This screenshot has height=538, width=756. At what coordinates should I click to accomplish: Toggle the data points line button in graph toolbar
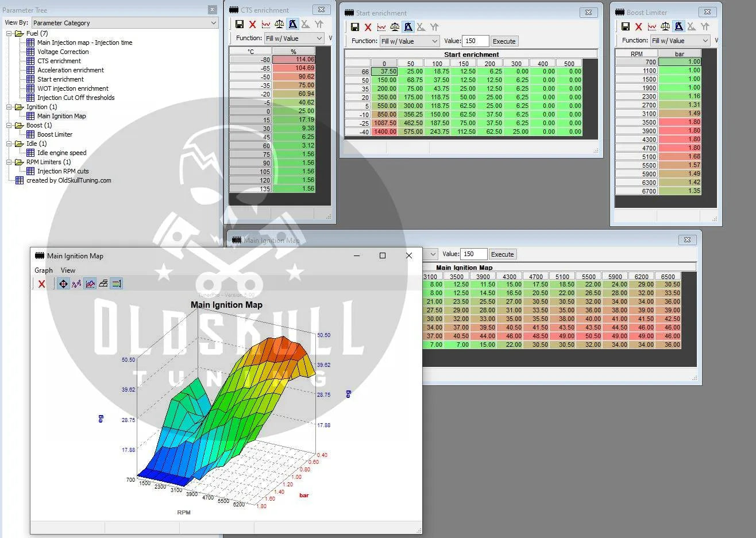pyautogui.click(x=76, y=284)
